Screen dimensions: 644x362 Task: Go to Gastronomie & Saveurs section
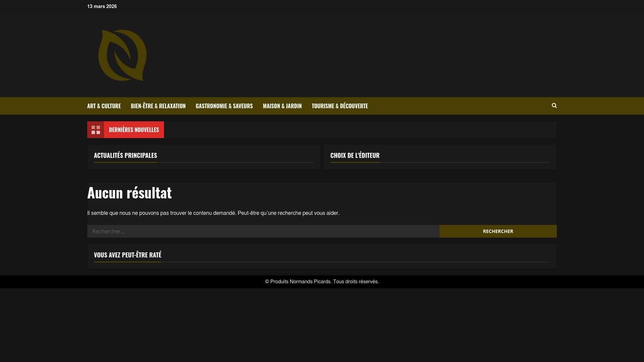point(224,106)
